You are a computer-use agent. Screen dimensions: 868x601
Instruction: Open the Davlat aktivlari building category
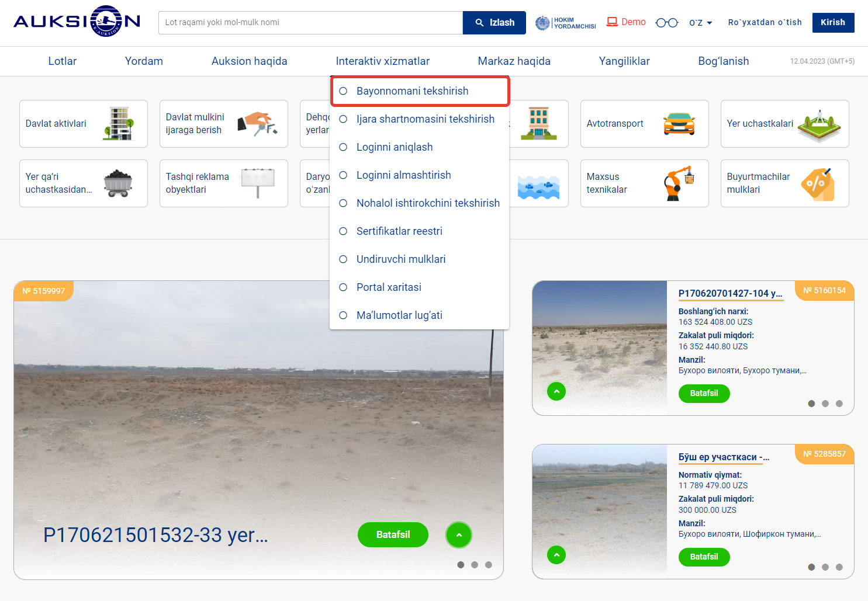click(x=83, y=124)
